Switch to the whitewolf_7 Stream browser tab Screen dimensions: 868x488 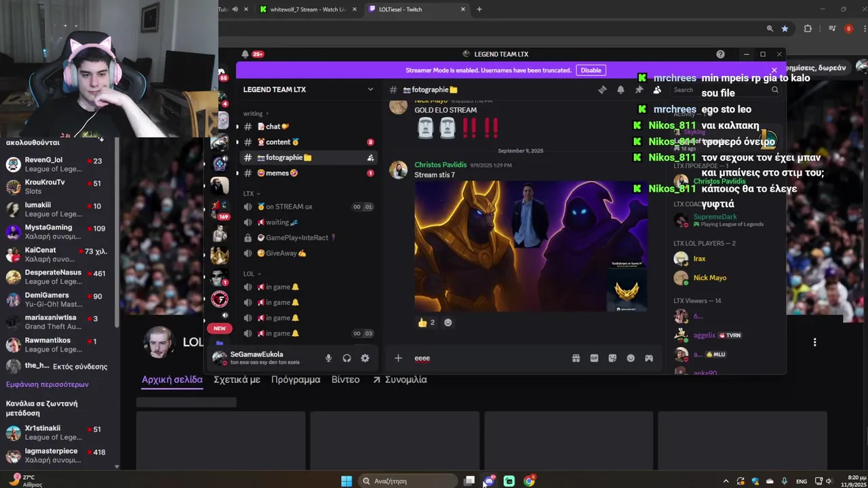[308, 9]
